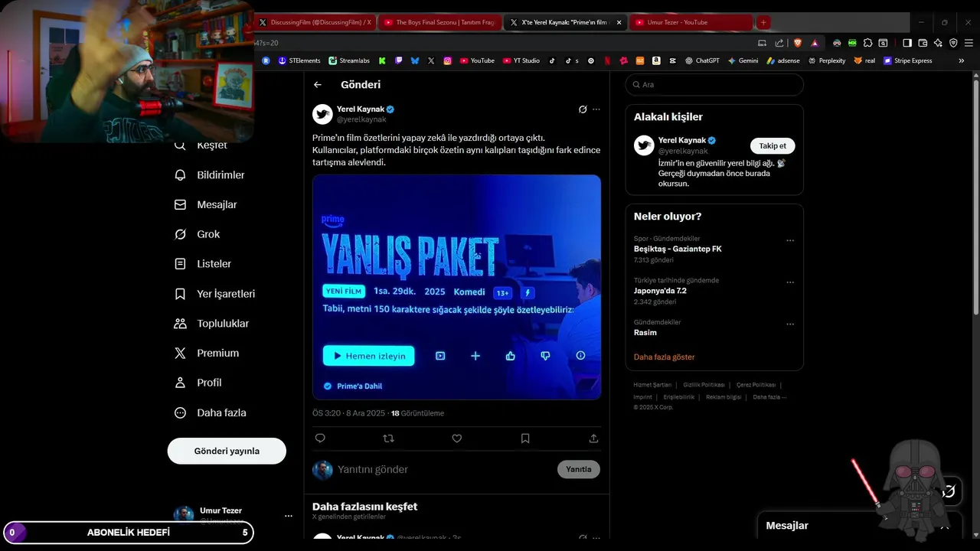Click the Ara search field
Viewport: 980px width, 551px height.
coord(714,85)
